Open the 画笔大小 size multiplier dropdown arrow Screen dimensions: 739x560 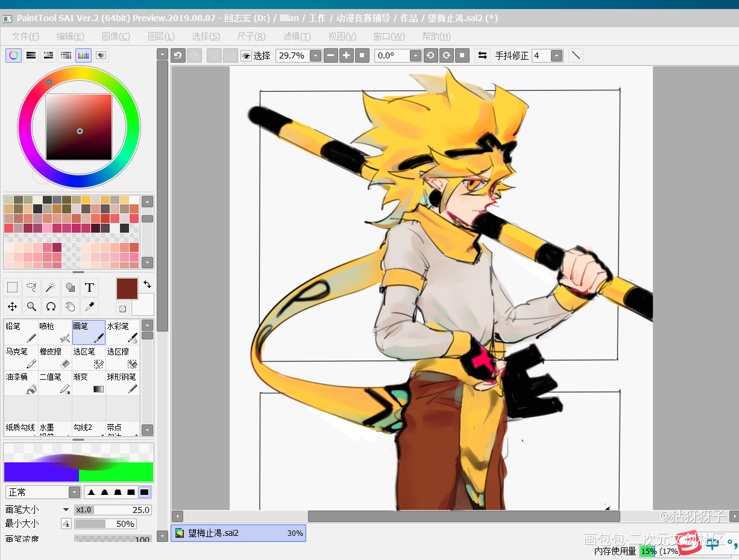tap(66, 509)
